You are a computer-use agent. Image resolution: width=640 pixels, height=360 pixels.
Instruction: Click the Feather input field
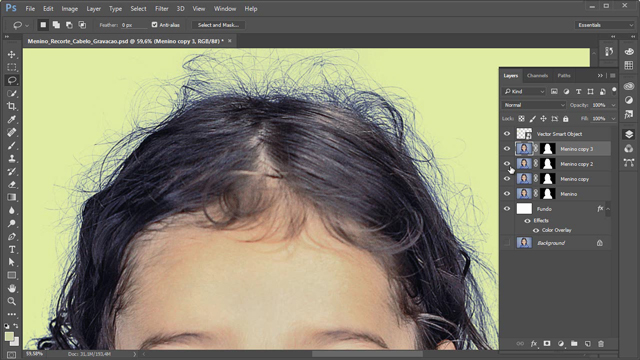[133, 25]
